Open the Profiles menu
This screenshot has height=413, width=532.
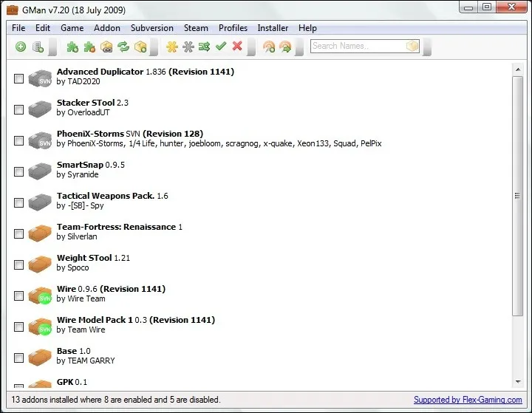coord(233,28)
